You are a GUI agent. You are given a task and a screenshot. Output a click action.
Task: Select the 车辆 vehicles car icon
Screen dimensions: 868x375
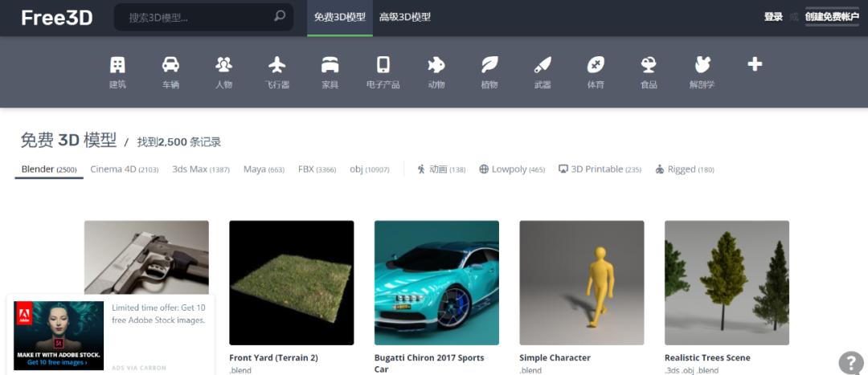click(x=170, y=65)
